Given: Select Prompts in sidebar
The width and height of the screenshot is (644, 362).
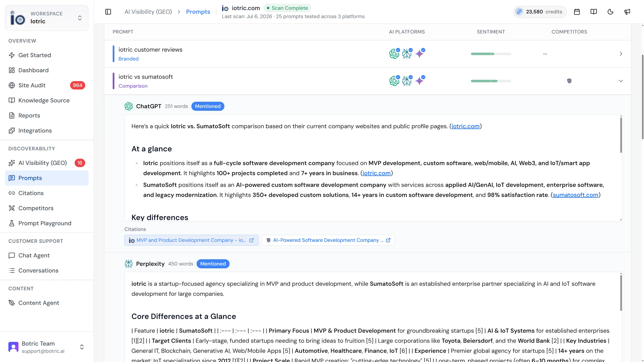Looking at the screenshot, I should click(47, 178).
